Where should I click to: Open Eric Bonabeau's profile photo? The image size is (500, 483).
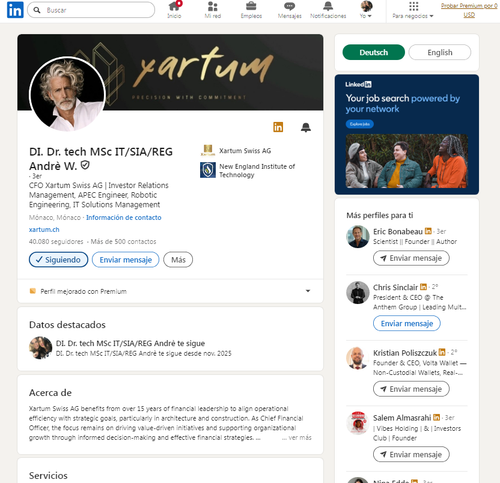point(358,237)
